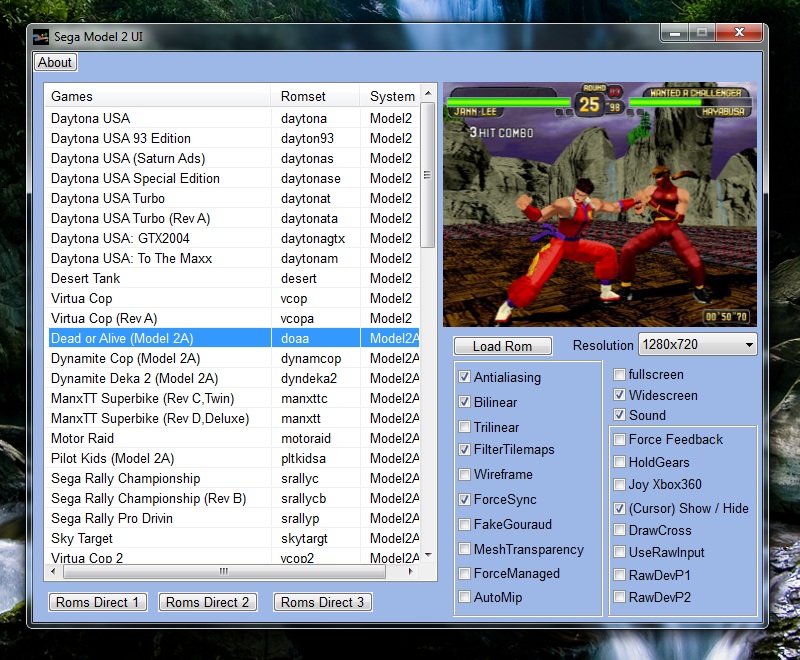Toggle the ForceSync checkbox

click(x=464, y=499)
